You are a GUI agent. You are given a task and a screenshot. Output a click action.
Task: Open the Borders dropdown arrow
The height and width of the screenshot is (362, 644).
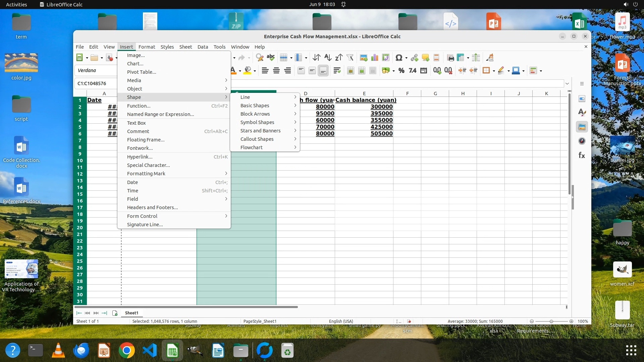click(494, 71)
